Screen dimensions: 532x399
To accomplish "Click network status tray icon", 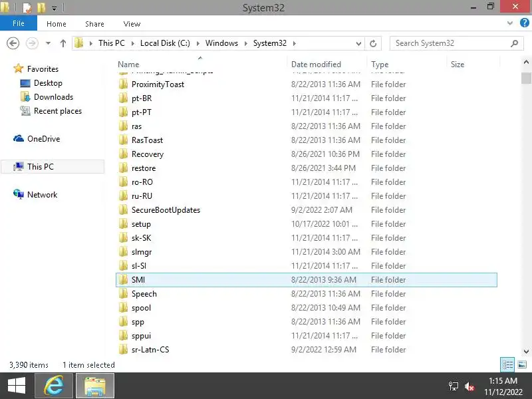I will 453,386.
